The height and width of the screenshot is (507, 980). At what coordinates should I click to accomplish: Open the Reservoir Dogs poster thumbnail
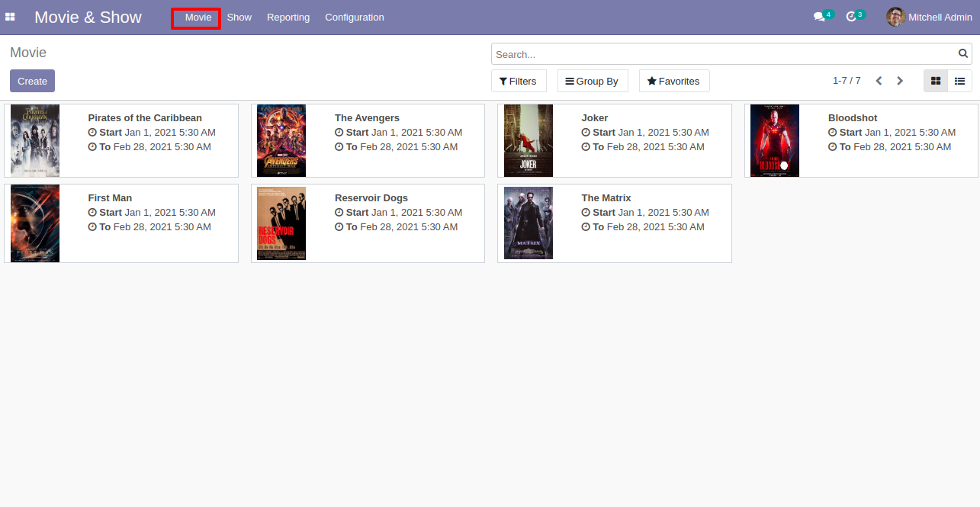281,223
